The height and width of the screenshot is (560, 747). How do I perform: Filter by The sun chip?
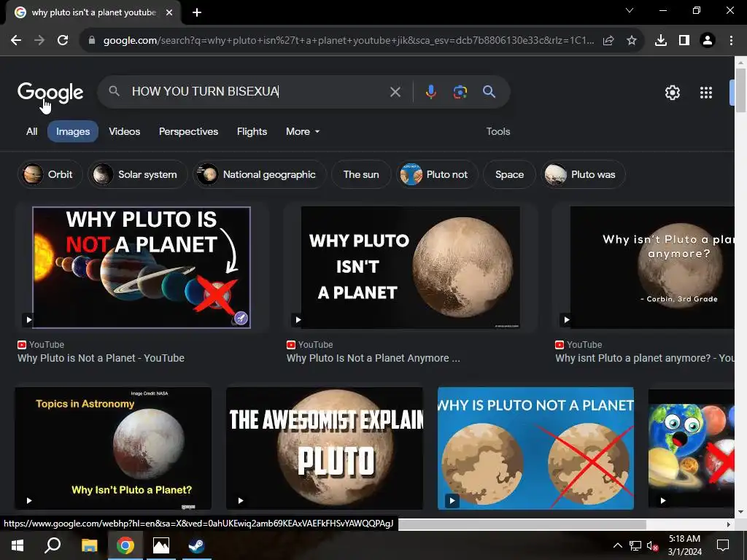point(361,174)
